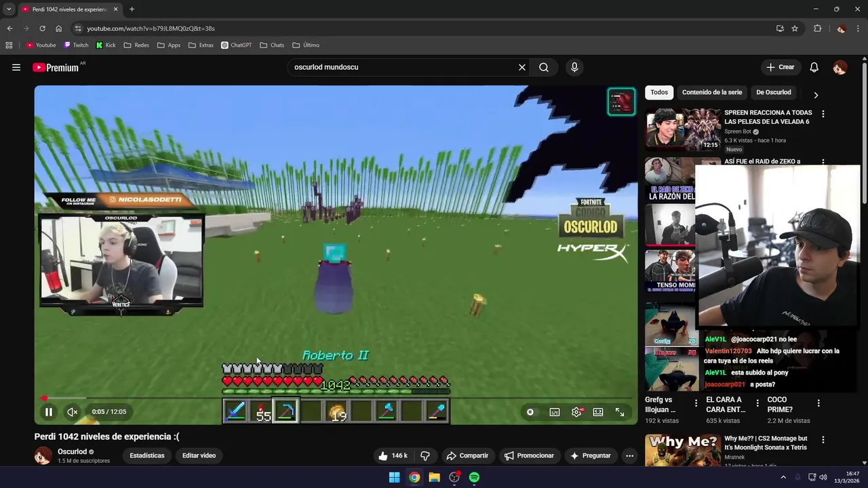The image size is (868, 488).
Task: Toggle subtitles in the player
Action: click(x=555, y=411)
